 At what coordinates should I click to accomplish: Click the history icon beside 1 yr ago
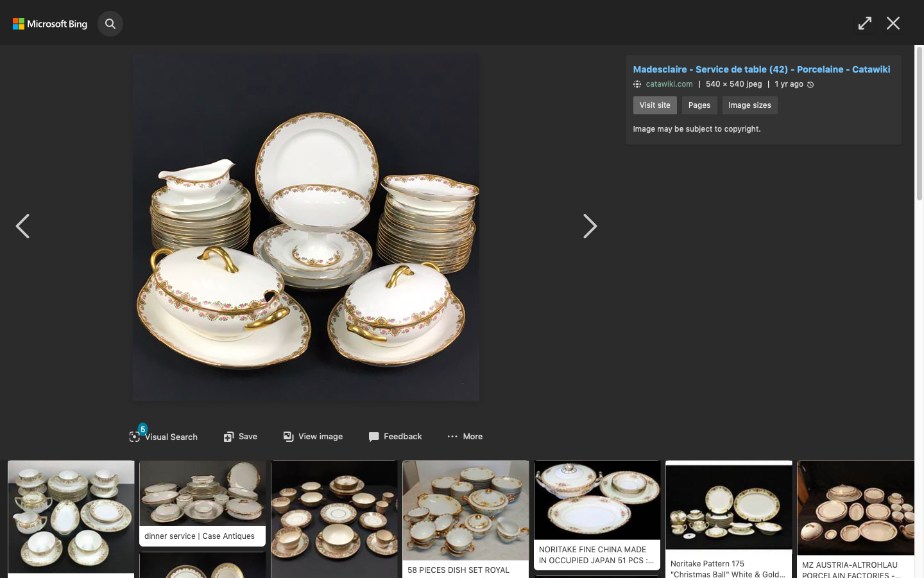pos(810,85)
